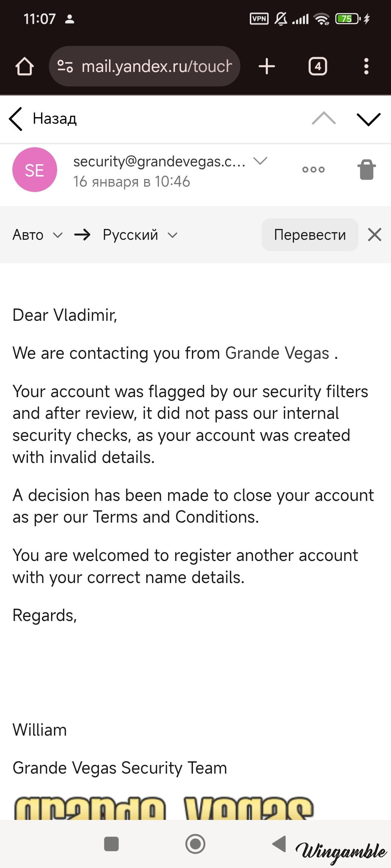The image size is (391, 868).
Task: Tap the site settings icon in address bar
Action: (x=66, y=66)
